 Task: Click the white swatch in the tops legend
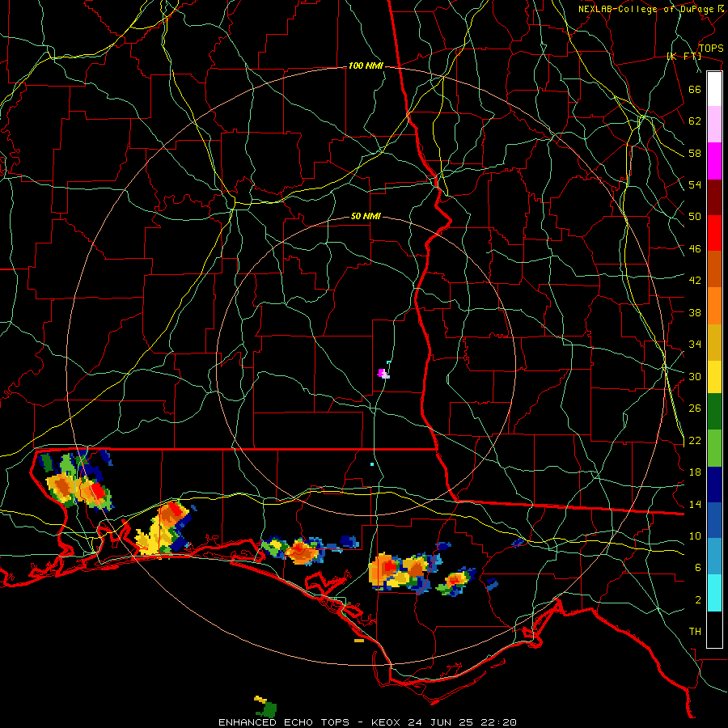(x=714, y=89)
